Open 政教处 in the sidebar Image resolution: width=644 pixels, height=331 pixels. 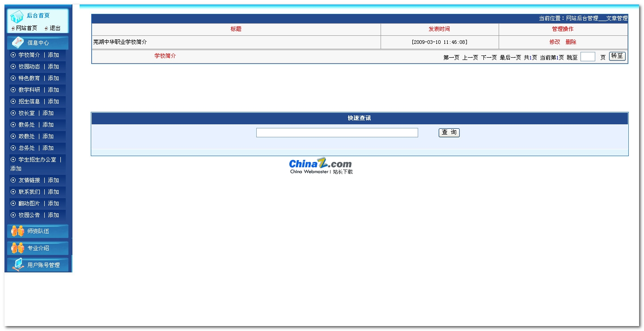(x=26, y=136)
